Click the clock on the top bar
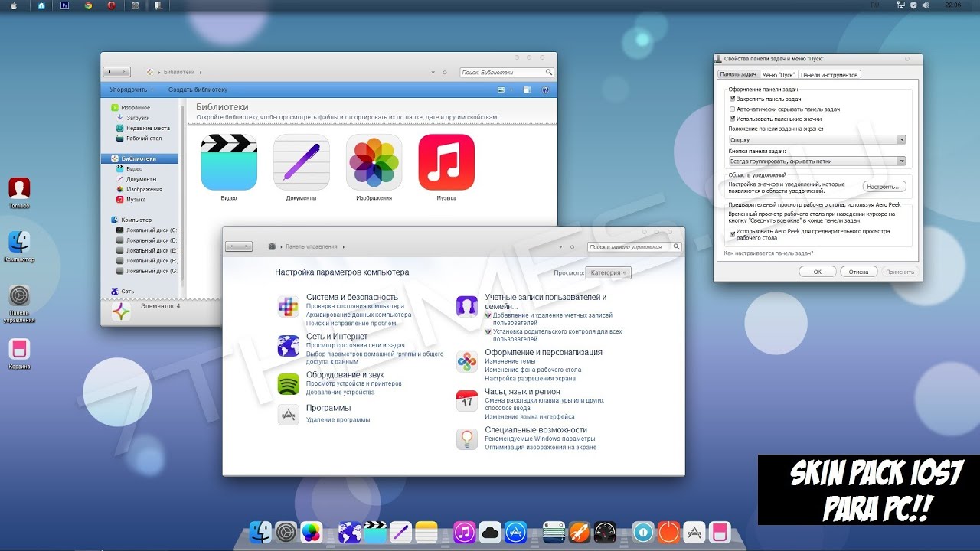 (953, 5)
